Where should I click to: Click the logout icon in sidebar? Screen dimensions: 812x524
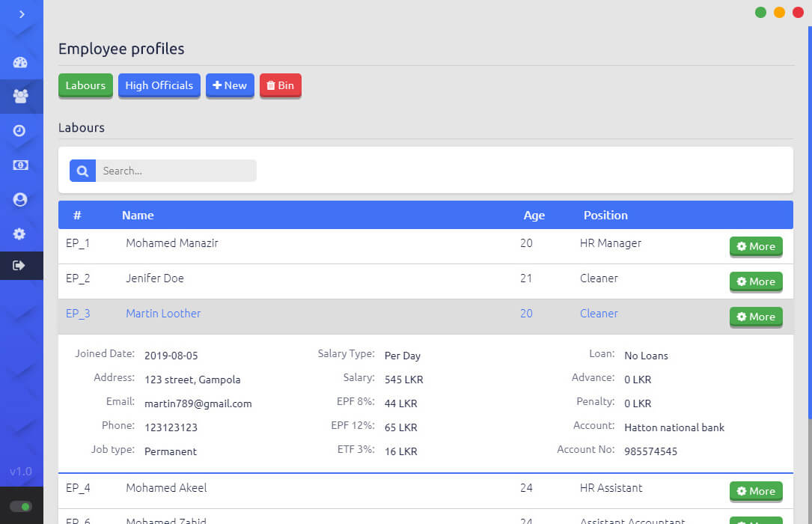20,266
